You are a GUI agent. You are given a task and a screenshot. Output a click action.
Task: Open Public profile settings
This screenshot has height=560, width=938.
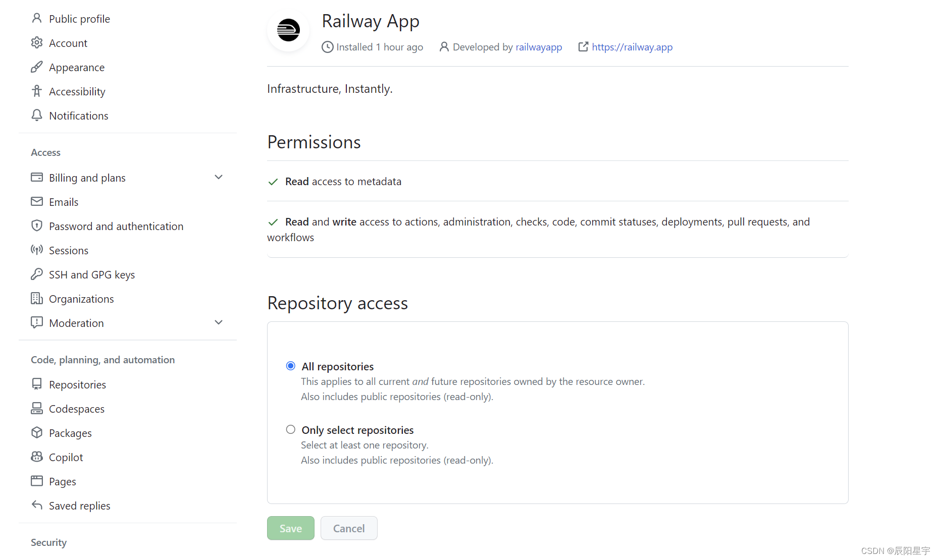click(79, 19)
